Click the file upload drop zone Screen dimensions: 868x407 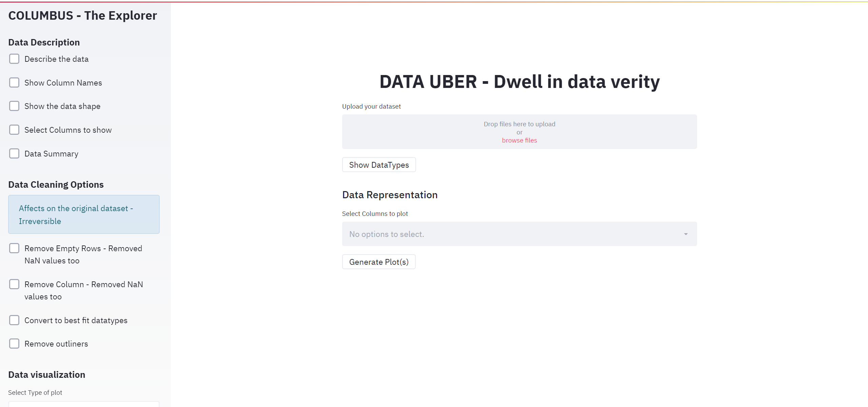tap(519, 132)
